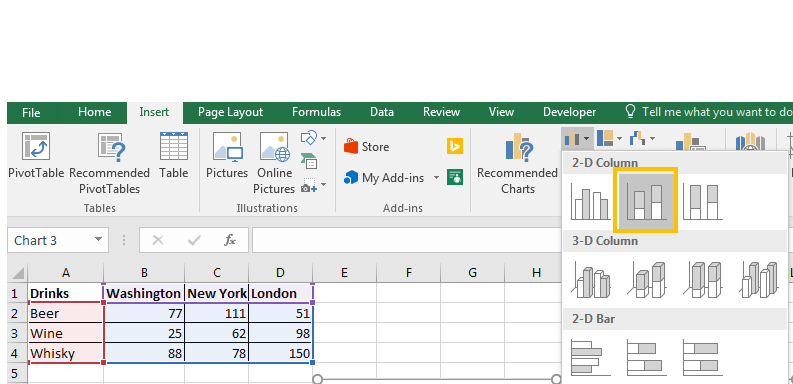Open Recommended Charts
The image size is (793, 384).
pos(517,163)
